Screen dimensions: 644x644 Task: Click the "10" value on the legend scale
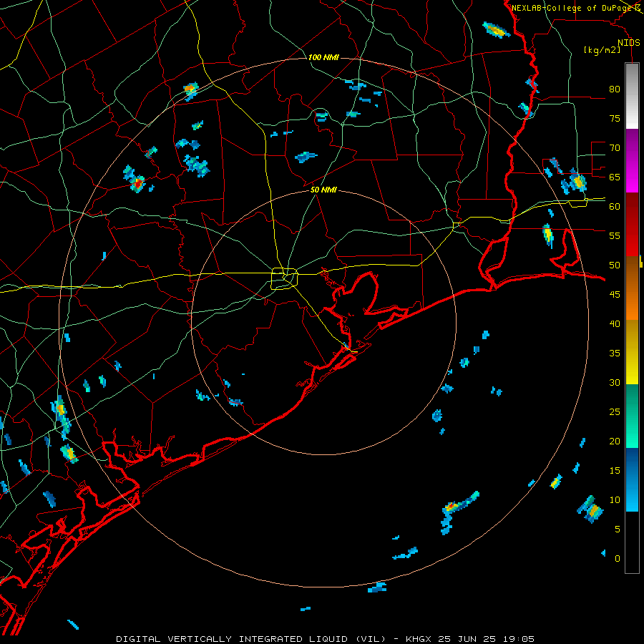tap(615, 500)
